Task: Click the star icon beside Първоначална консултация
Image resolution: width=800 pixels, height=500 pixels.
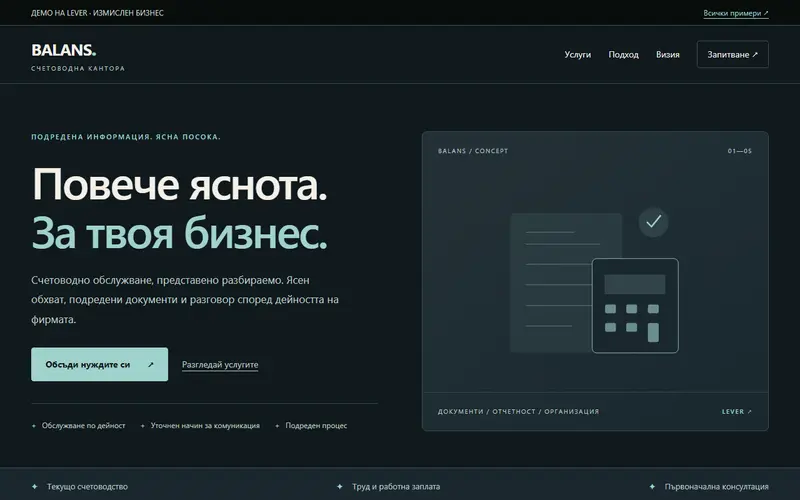Action: coord(652,486)
